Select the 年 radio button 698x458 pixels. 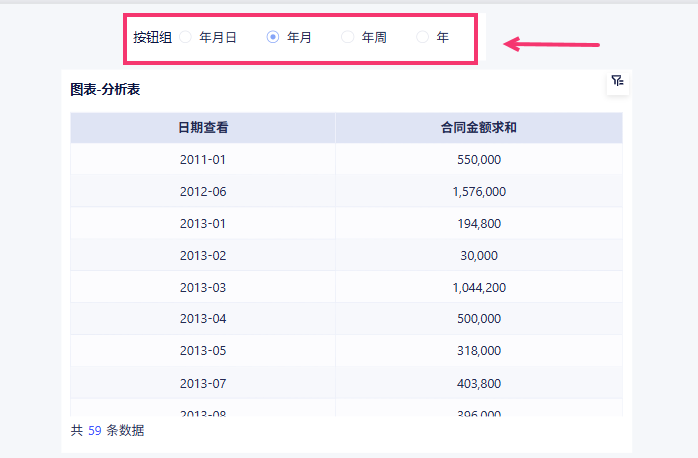(x=423, y=37)
